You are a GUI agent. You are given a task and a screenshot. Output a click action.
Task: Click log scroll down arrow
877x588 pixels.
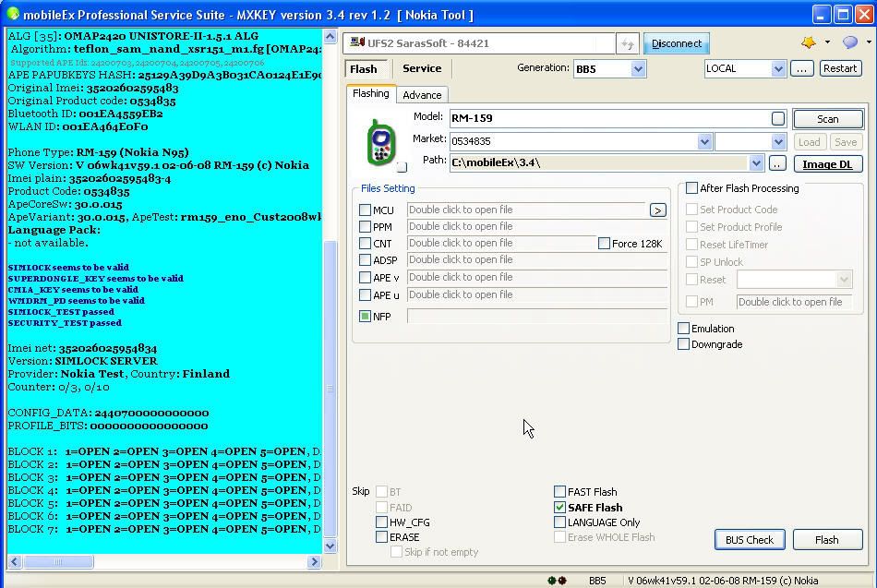[330, 546]
